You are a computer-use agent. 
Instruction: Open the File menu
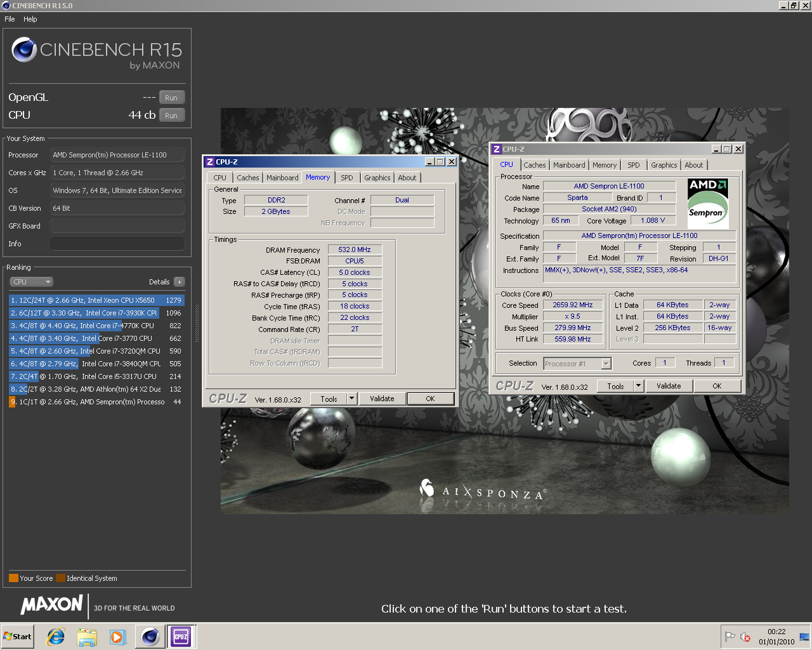pos(10,19)
